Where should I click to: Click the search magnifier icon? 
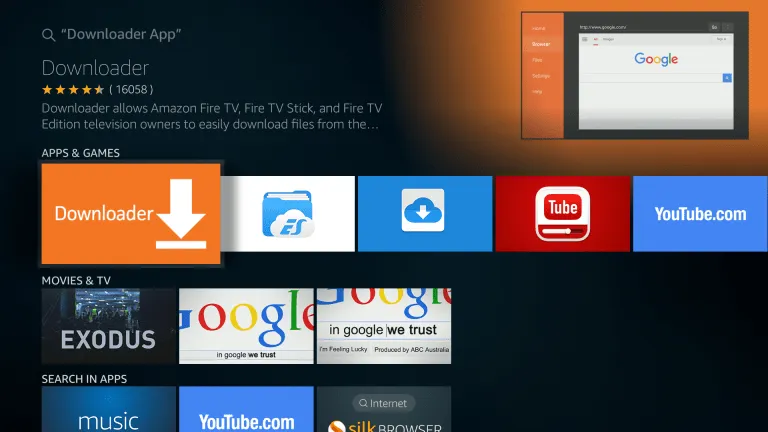click(48, 35)
